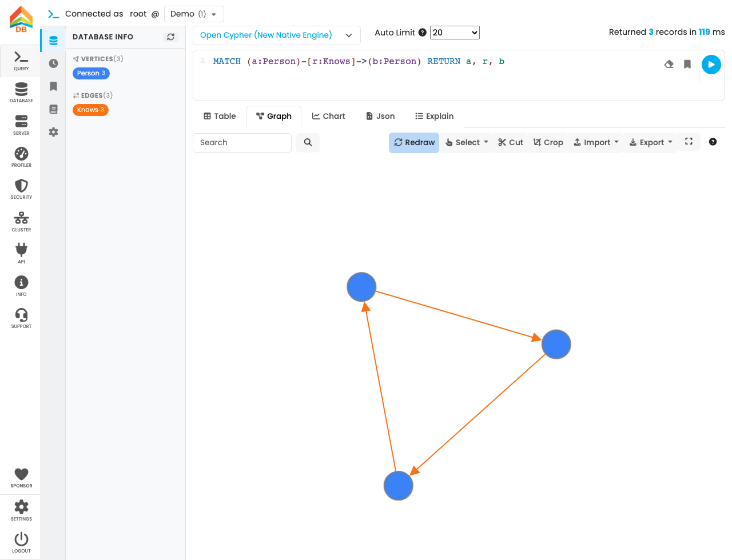Click the Crop button
This screenshot has width=732, height=560.
548,142
